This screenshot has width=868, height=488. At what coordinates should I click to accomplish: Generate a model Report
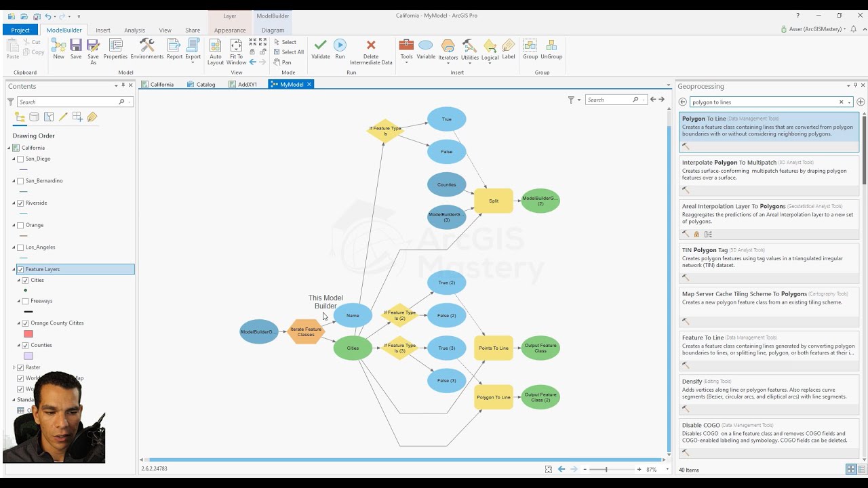174,49
